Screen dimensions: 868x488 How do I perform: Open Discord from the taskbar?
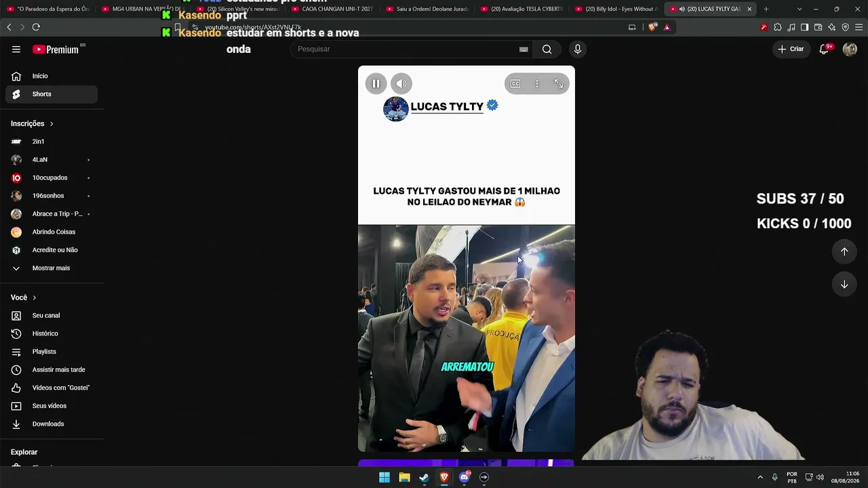point(465,477)
